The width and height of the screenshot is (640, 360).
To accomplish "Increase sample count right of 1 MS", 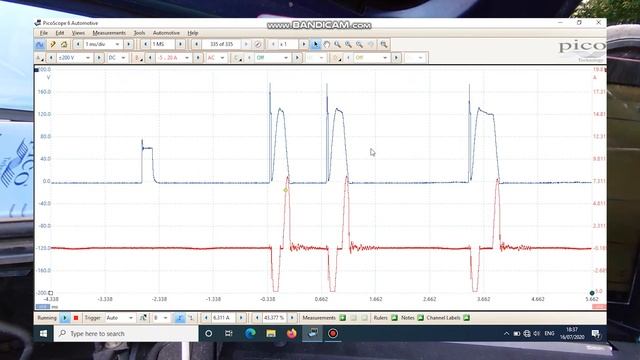I will [x=180, y=44].
